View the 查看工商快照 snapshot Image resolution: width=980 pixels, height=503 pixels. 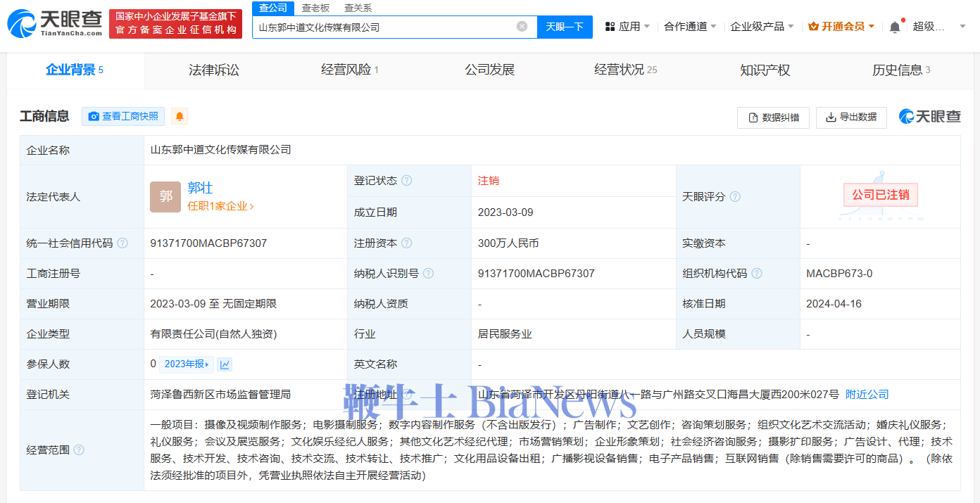click(123, 117)
